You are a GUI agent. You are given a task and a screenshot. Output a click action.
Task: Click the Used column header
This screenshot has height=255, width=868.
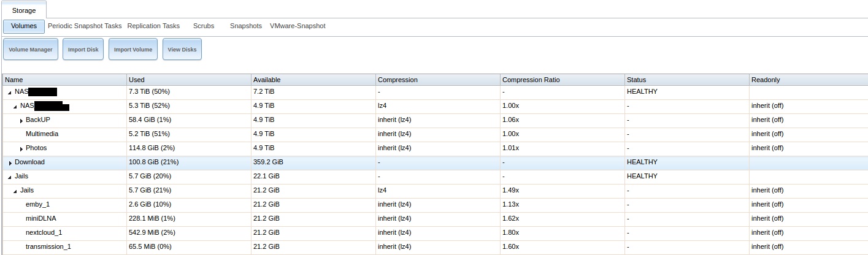coord(137,80)
